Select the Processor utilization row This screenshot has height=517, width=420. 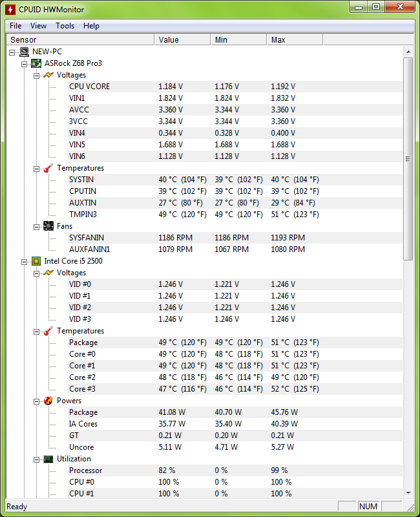click(x=235, y=470)
